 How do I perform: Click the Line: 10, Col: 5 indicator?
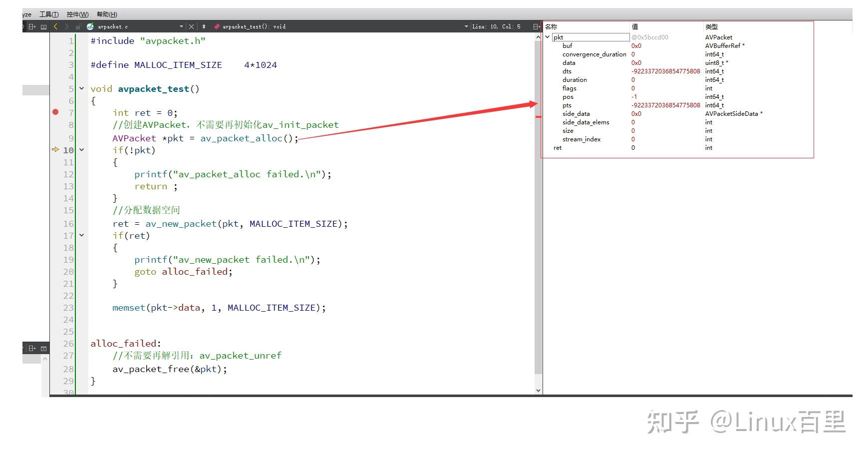(x=496, y=26)
